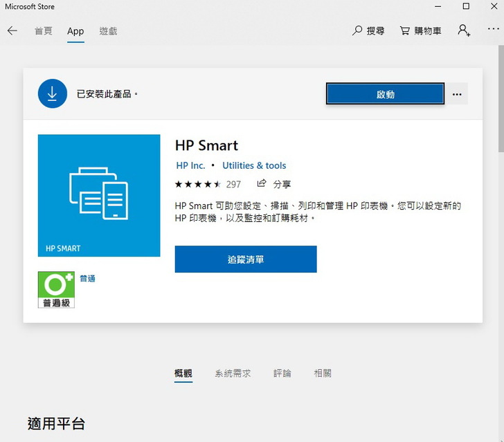Click the vertical scrollbar thumb
Screen dimensions: 504x442
(501, 98)
